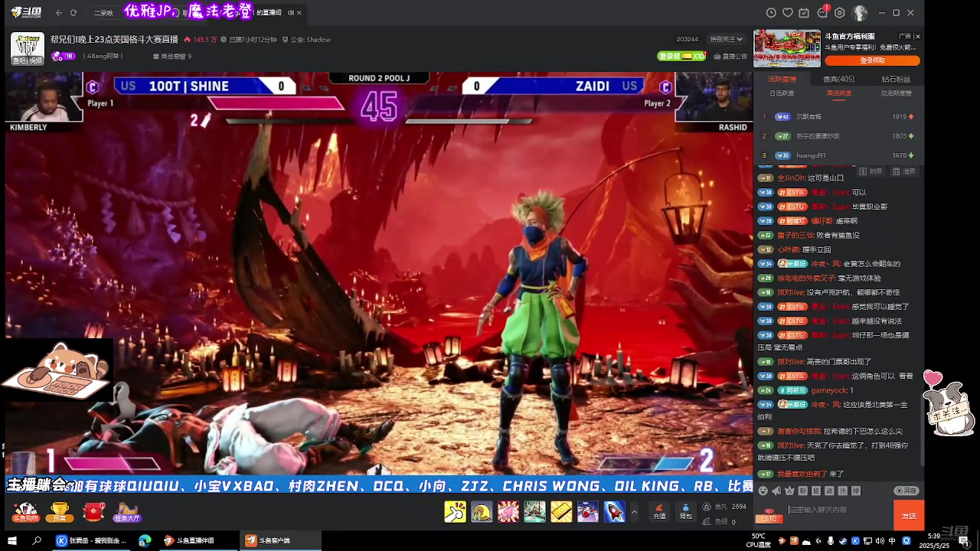Go back with the left arrow
This screenshot has height=551, width=980.
[x=59, y=13]
